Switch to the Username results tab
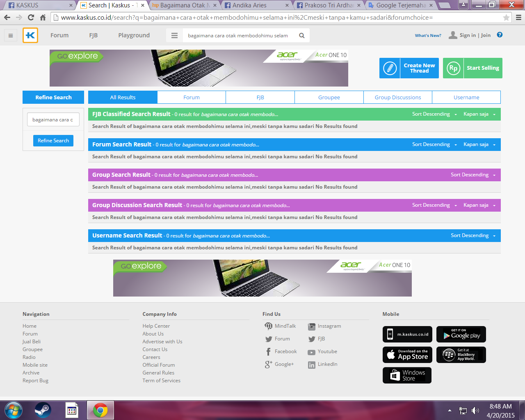 pos(466,97)
